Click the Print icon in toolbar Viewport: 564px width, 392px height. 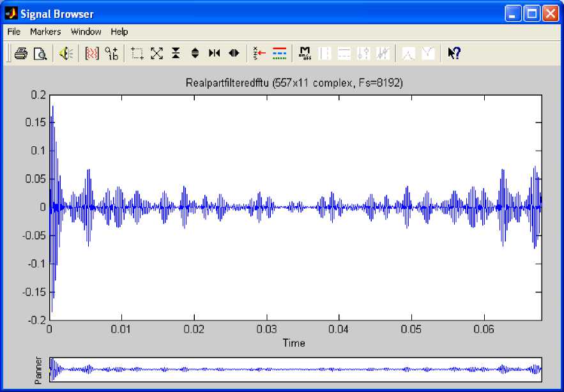click(x=20, y=54)
